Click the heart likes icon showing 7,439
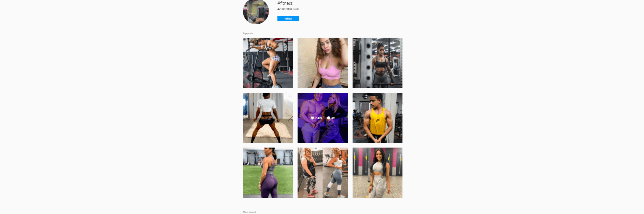 pyautogui.click(x=312, y=118)
